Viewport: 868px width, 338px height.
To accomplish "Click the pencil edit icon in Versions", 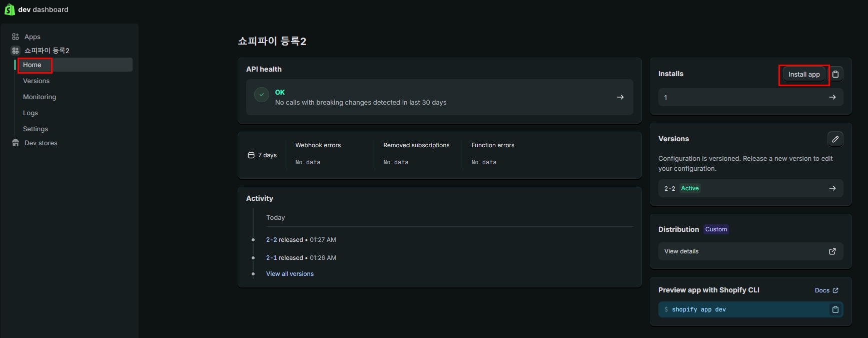I will pos(835,139).
